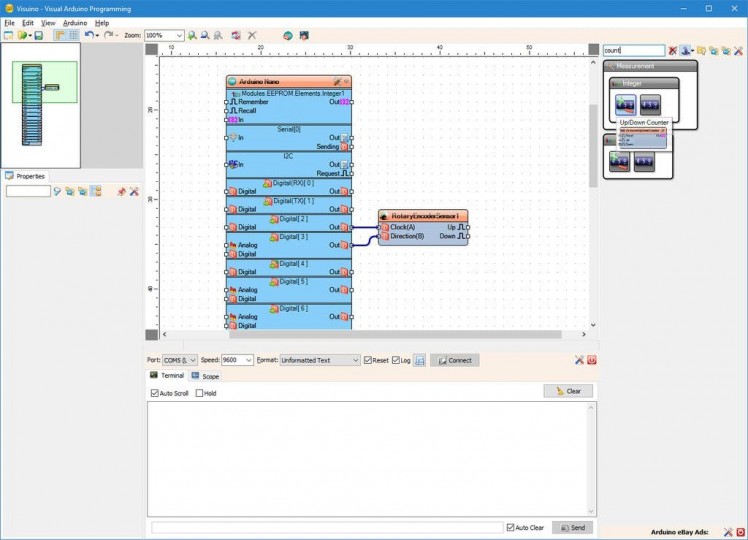Toggle the Reset checkbox
Screen dimensions: 748x540
(x=368, y=360)
